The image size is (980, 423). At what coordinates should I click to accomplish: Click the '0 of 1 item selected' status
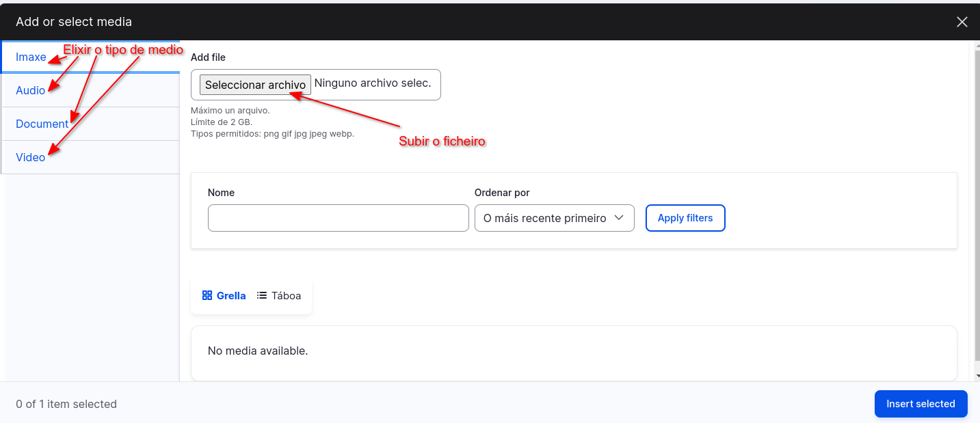click(66, 404)
